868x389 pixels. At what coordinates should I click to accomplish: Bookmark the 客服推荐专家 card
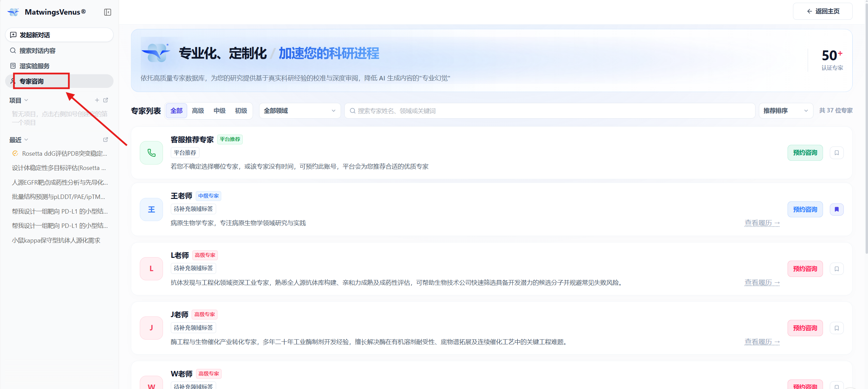point(837,153)
